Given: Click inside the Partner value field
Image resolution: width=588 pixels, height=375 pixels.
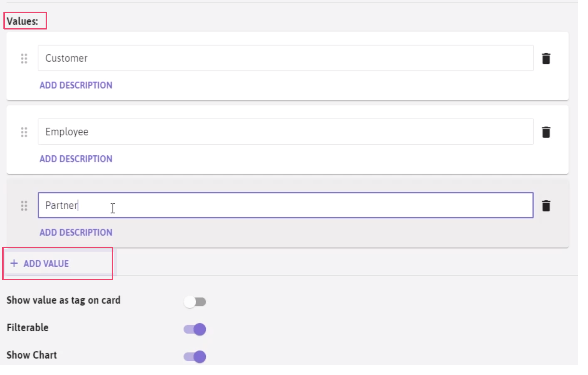Looking at the screenshot, I should tap(286, 205).
